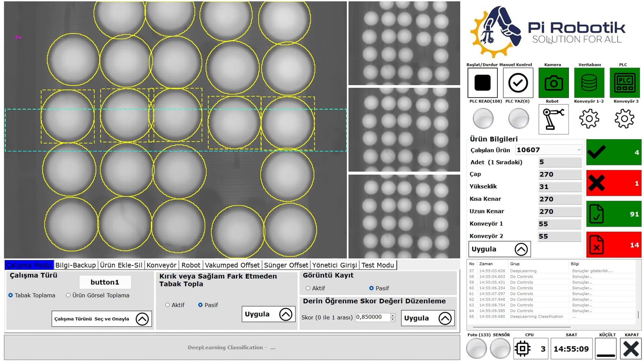Open Manuel Kontrol checkmark icon

click(518, 83)
